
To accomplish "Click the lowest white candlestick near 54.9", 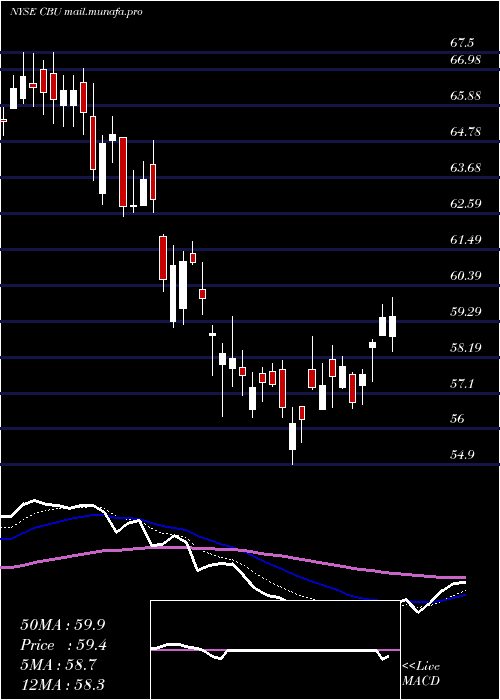I will click(292, 436).
